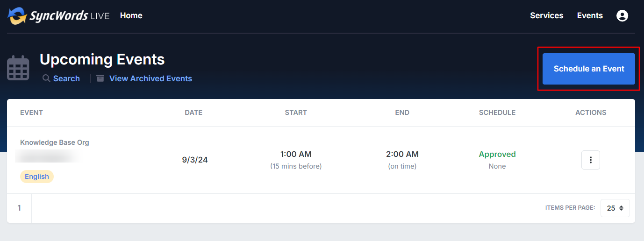Open the user account profile icon
Viewport: 644px width, 241px height.
point(622,15)
